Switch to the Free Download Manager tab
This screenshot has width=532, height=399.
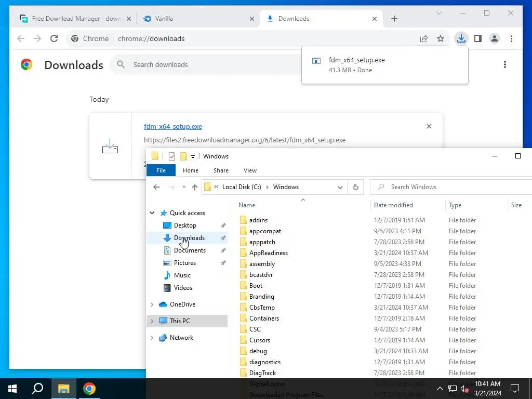tap(76, 19)
